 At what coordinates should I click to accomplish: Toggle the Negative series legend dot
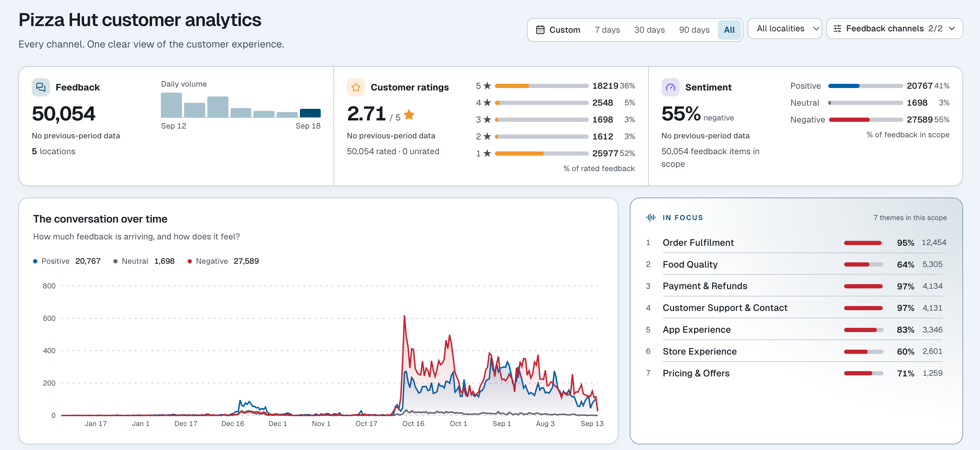point(189,261)
